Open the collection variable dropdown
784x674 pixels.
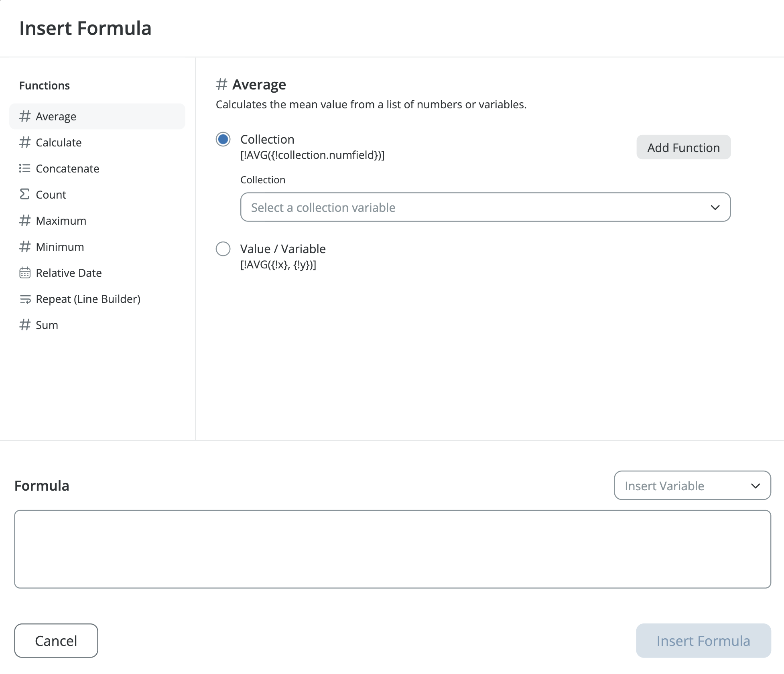[x=473, y=207]
